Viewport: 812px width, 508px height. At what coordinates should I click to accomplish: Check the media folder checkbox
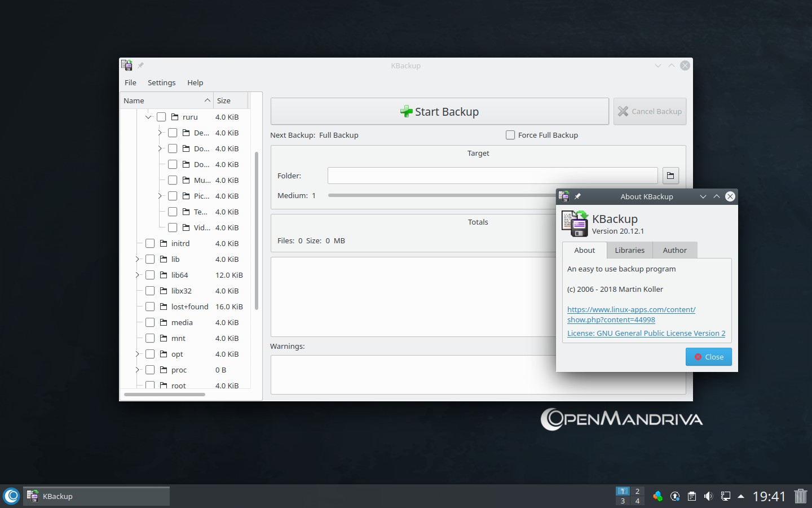pyautogui.click(x=150, y=322)
